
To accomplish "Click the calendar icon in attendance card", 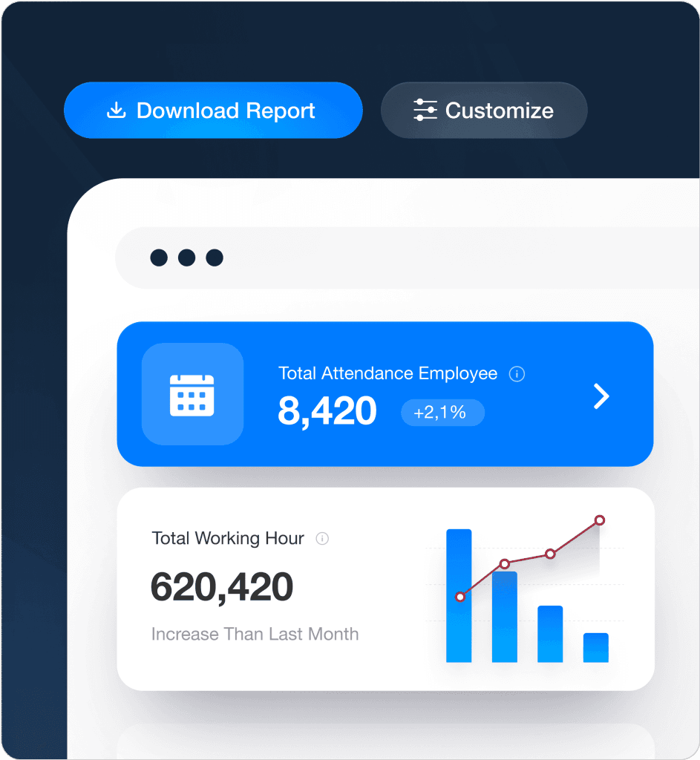I will [192, 395].
